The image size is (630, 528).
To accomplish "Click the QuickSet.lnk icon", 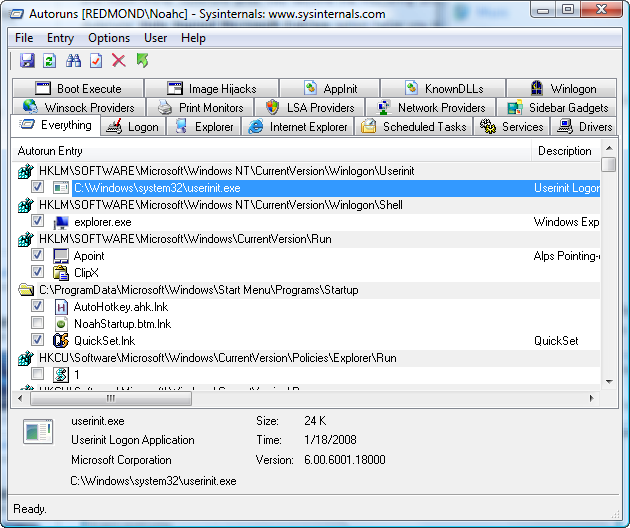I will (x=61, y=341).
